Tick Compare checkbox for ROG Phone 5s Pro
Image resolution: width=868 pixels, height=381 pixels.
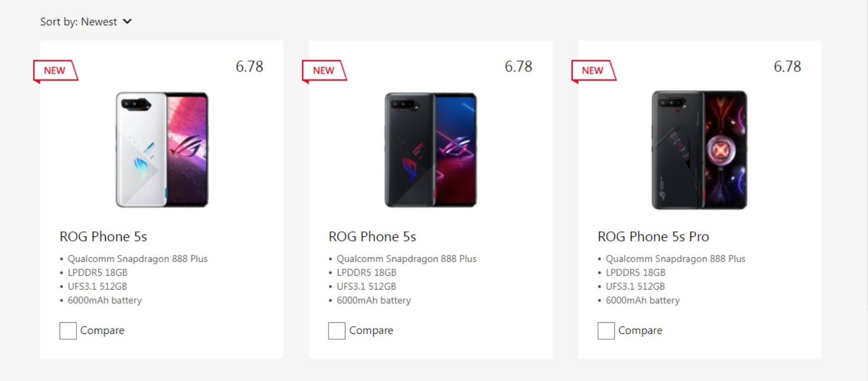click(606, 331)
